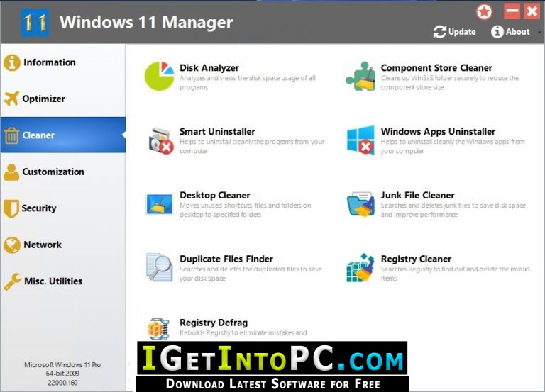Open the Network section

[63, 245]
